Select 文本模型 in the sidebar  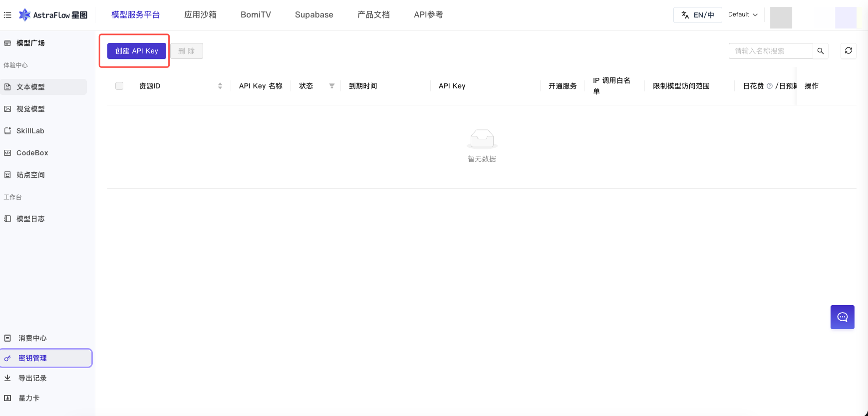click(44, 87)
